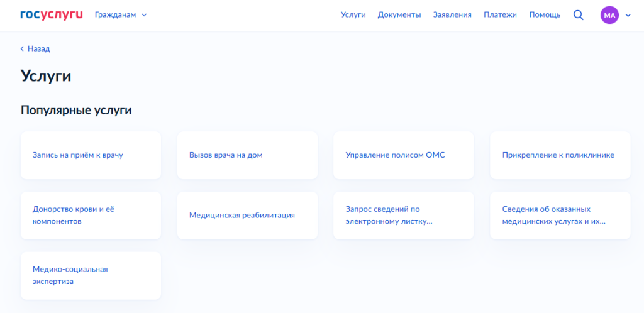The width and height of the screenshot is (644, 313).
Task: Open Запрос сведений по электронному листку
Action: point(403,216)
